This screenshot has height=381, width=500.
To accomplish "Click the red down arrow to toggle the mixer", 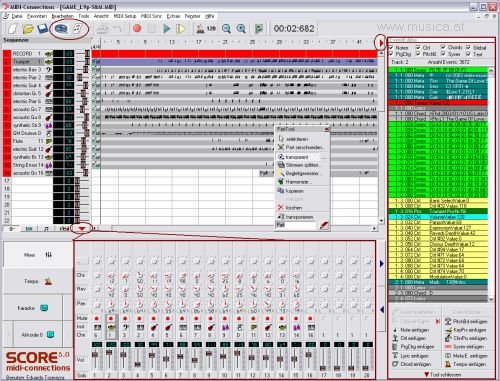I will pos(82,228).
